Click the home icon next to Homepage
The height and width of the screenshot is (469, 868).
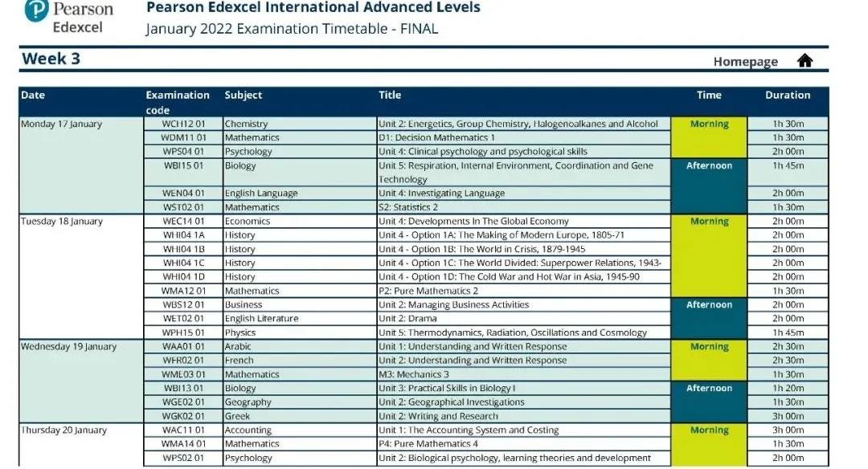(805, 60)
